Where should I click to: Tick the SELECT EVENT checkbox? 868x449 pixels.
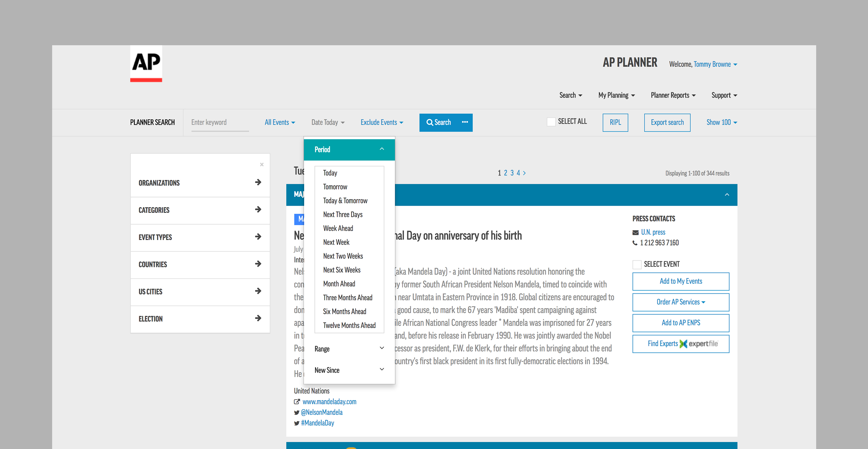(x=637, y=265)
